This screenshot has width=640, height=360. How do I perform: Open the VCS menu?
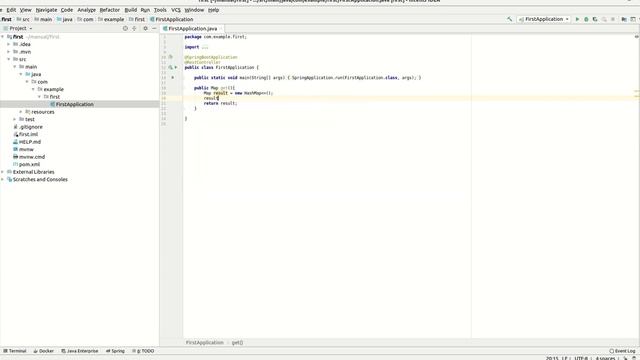(176, 10)
